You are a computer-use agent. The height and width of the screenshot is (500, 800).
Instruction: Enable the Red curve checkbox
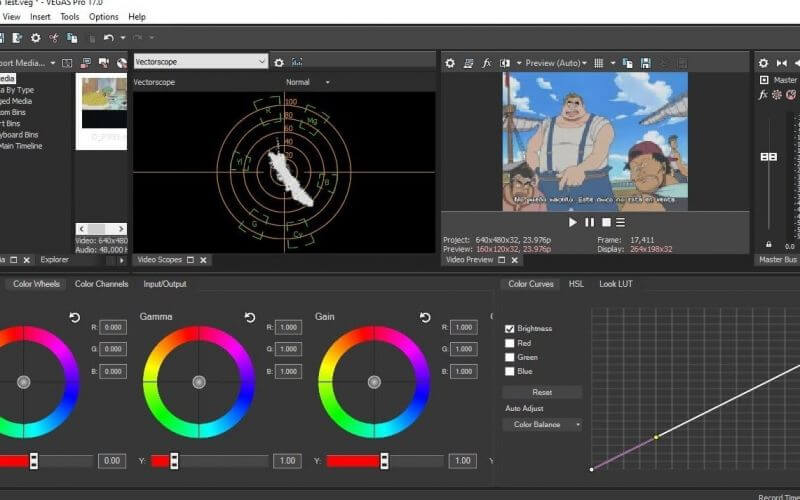click(x=509, y=343)
